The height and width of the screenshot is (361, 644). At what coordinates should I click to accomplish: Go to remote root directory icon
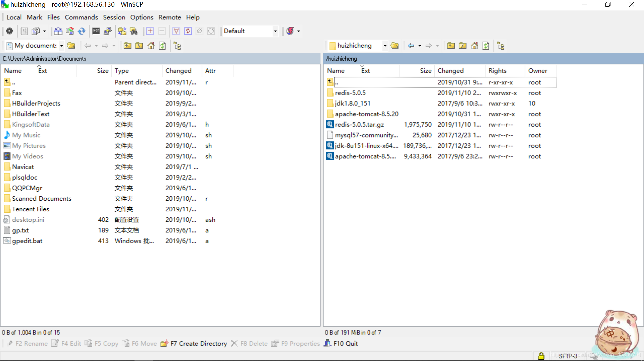(x=463, y=46)
